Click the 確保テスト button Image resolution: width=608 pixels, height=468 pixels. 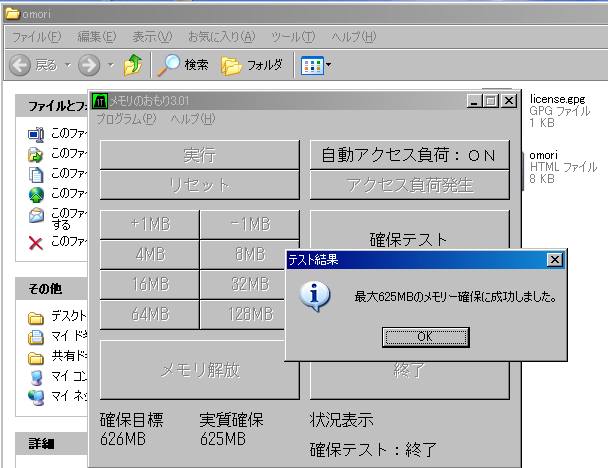point(408,239)
